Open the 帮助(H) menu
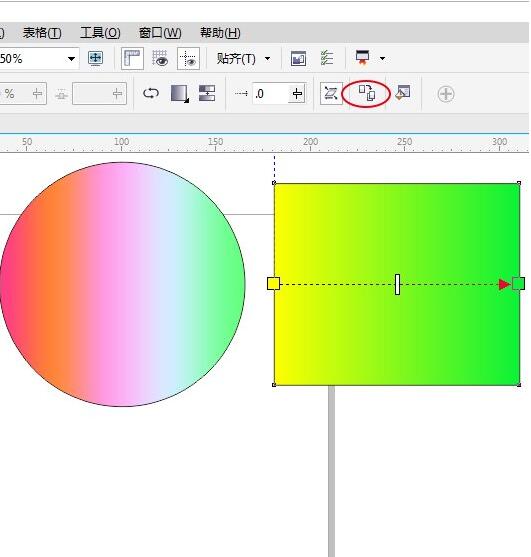 tap(220, 33)
